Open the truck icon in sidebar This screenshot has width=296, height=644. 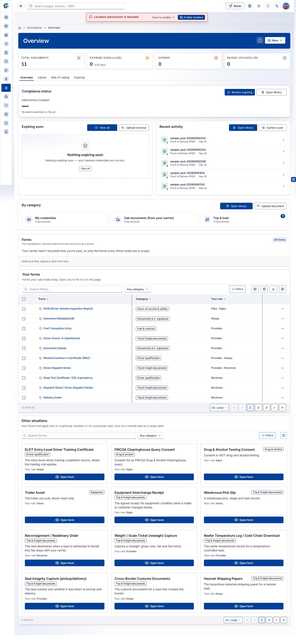(x=6, y=97)
